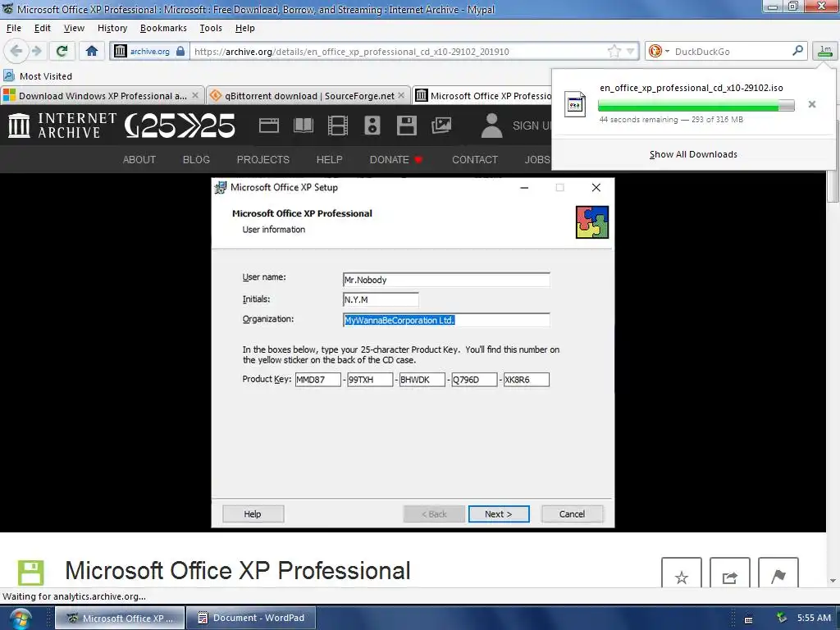Viewport: 840px width, 630px height.
Task: Click the browser Back arrow button
Action: [x=16, y=51]
